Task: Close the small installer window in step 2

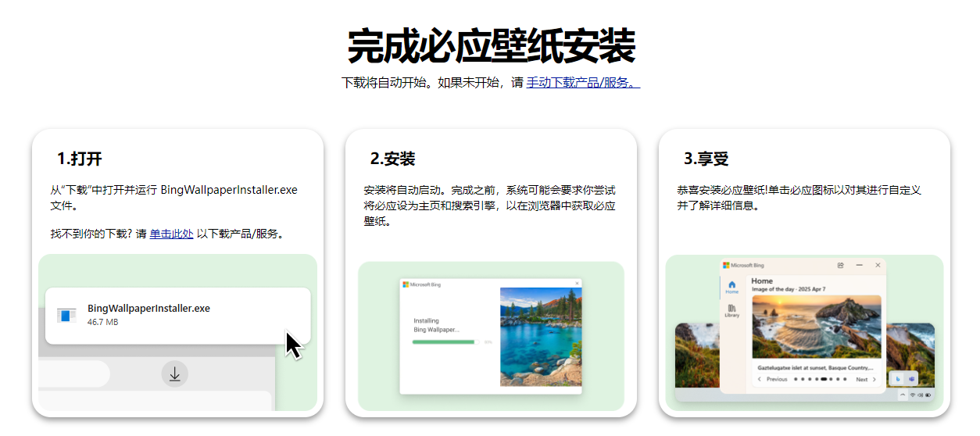Action: pos(578,283)
